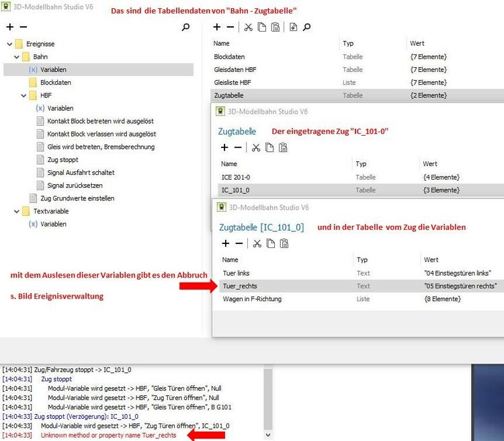Click the import icon in main variables toolbar
The image size is (504, 441).
[293, 28]
